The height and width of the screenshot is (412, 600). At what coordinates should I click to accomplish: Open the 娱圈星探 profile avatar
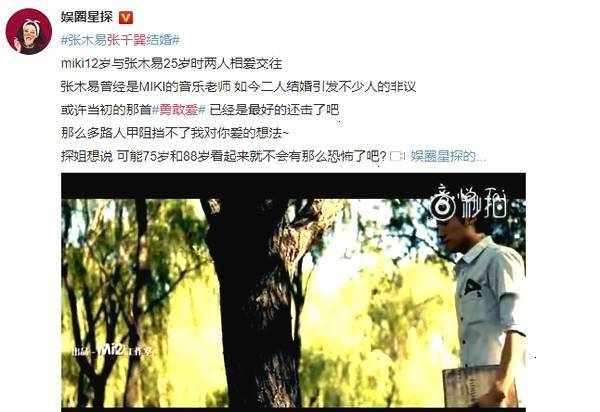(29, 32)
